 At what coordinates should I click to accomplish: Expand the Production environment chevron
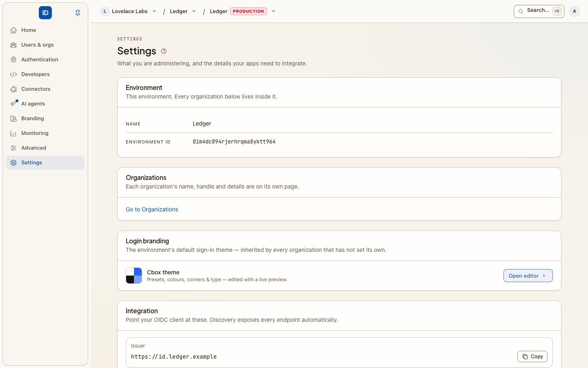coord(274,11)
